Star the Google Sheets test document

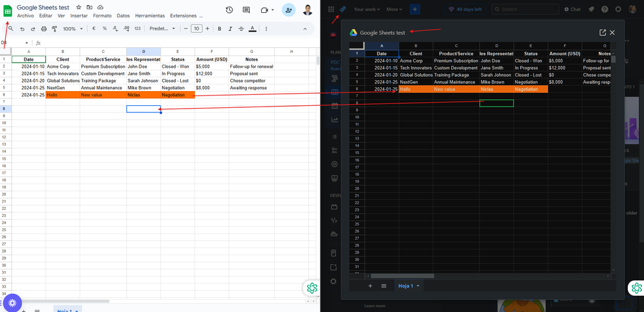pyautogui.click(x=79, y=7)
